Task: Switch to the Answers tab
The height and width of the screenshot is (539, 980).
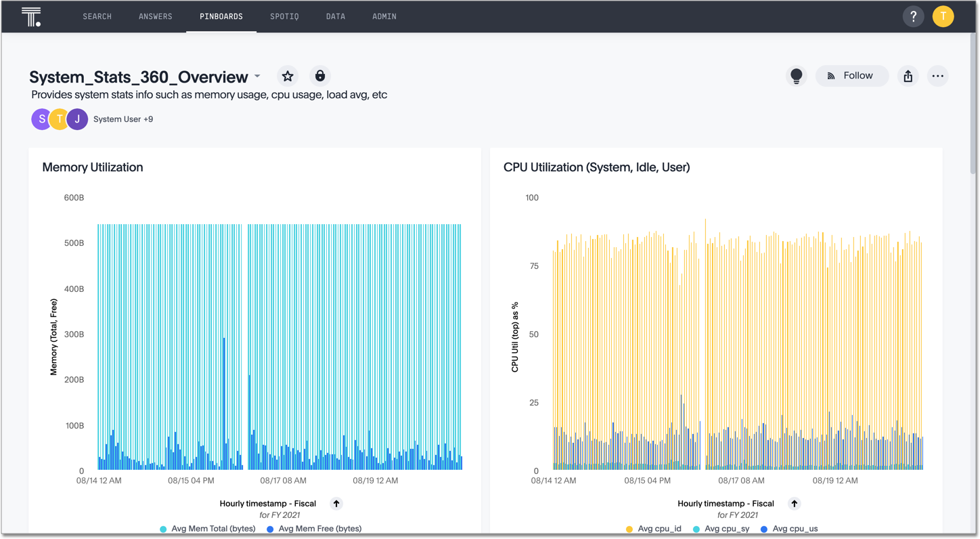Action: [x=155, y=16]
